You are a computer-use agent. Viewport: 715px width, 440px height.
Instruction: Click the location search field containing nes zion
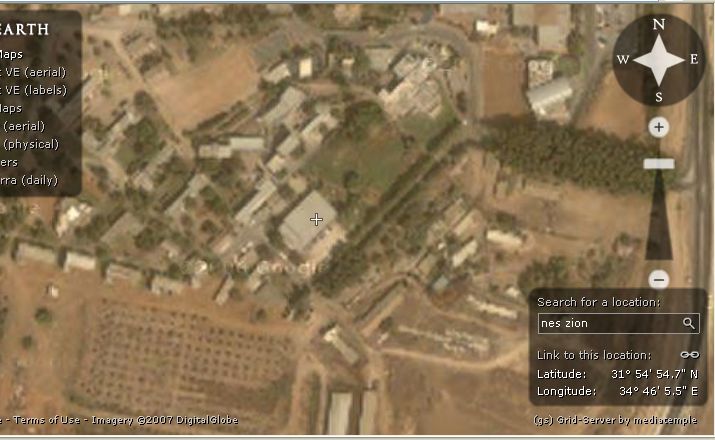(609, 323)
